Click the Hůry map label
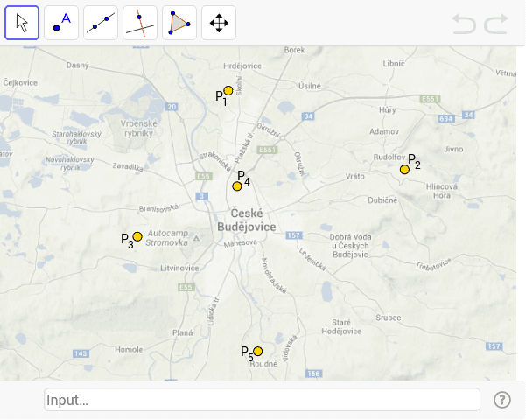The image size is (526, 420). coord(388,110)
